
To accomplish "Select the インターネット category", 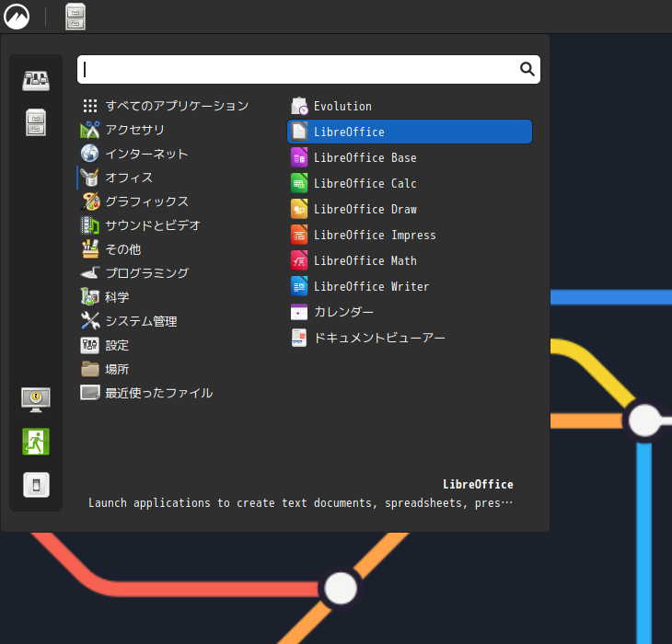I will [x=134, y=154].
